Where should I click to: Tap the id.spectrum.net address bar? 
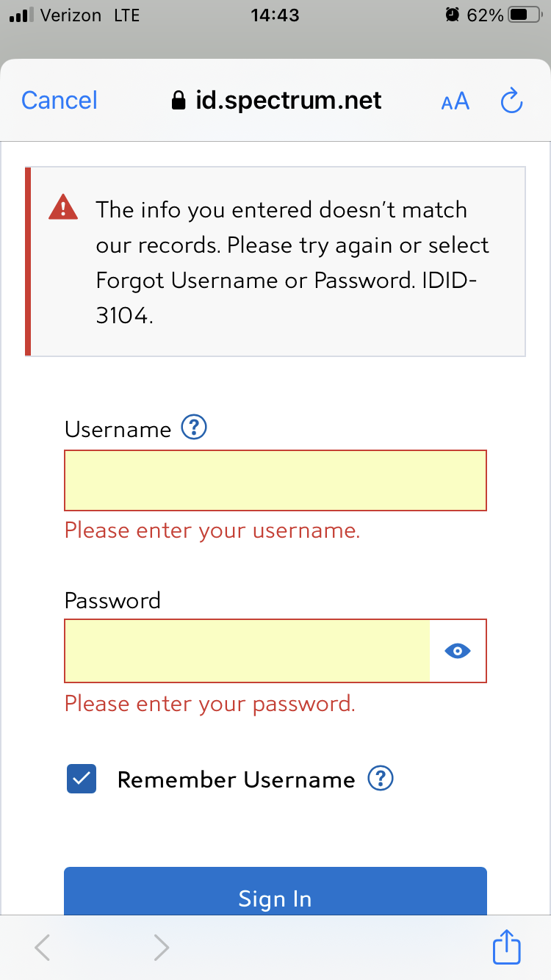288,101
